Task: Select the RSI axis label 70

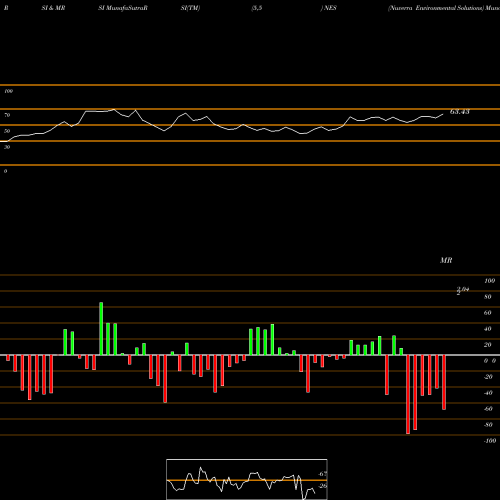Action: [7, 115]
